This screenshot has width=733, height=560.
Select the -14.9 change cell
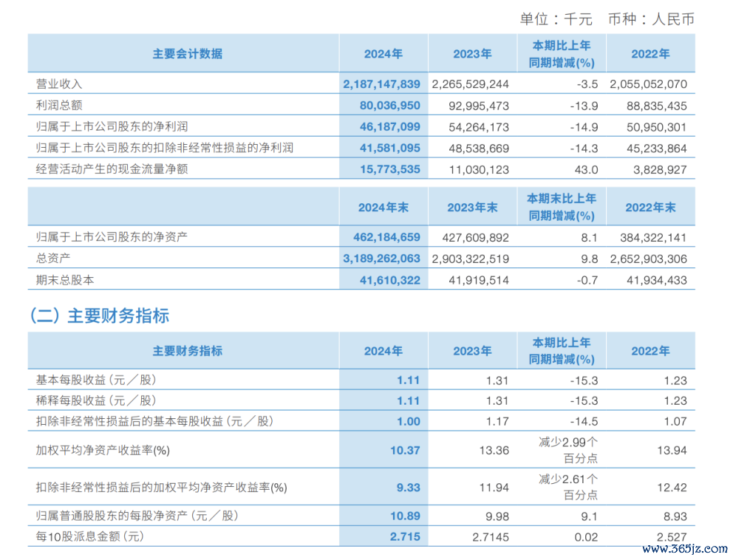tap(584, 126)
